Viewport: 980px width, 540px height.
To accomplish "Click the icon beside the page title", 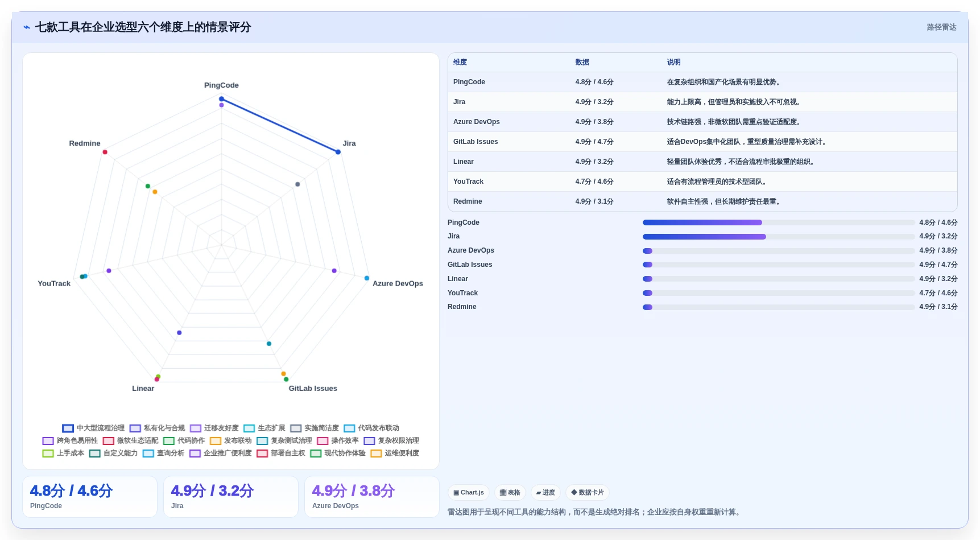I will [x=27, y=27].
